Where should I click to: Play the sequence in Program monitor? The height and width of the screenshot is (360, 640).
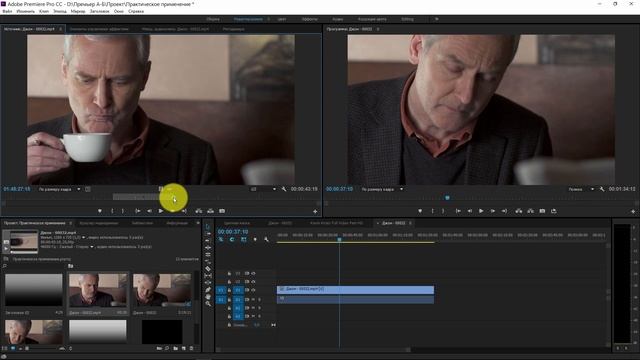coord(481,211)
